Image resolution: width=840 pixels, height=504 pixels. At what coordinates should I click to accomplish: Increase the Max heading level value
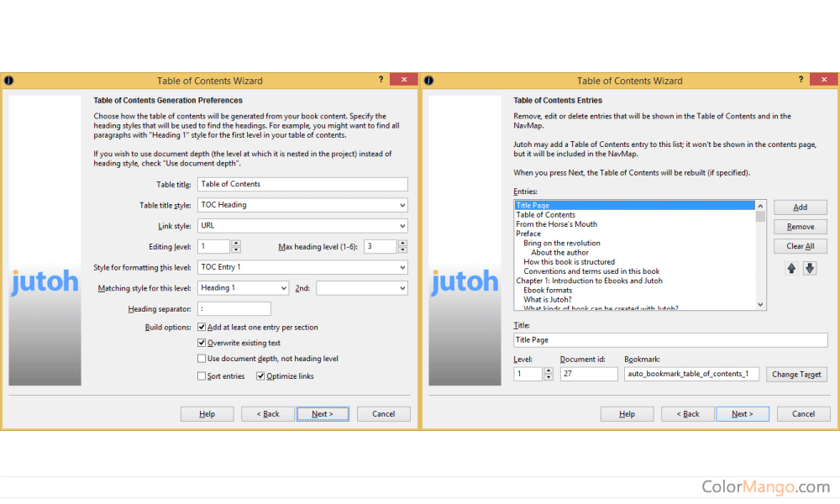[x=402, y=243]
